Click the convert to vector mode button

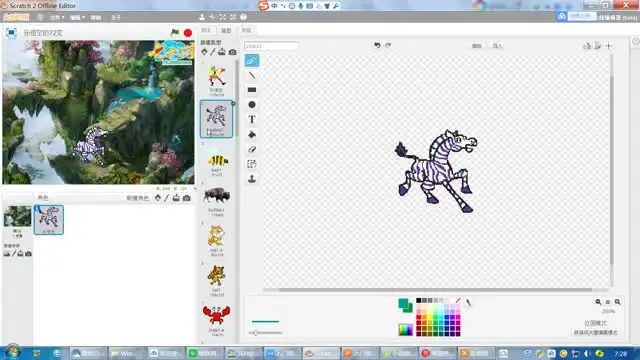coord(596,333)
